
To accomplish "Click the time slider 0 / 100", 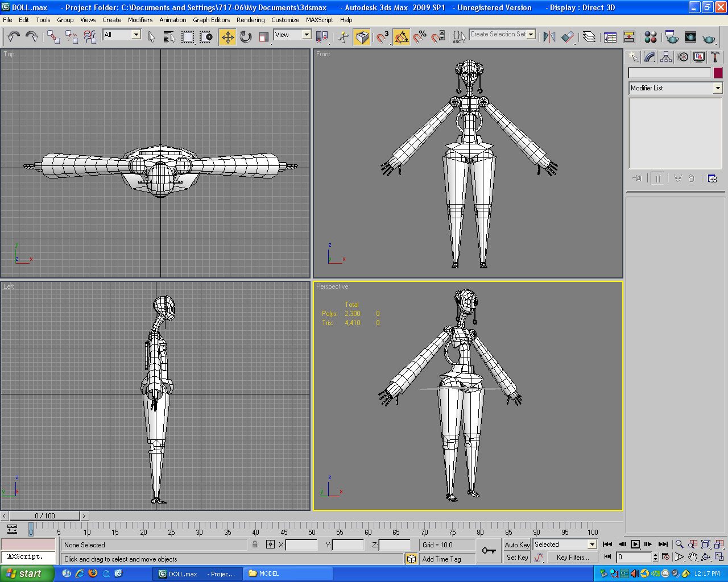I will 44,516.
